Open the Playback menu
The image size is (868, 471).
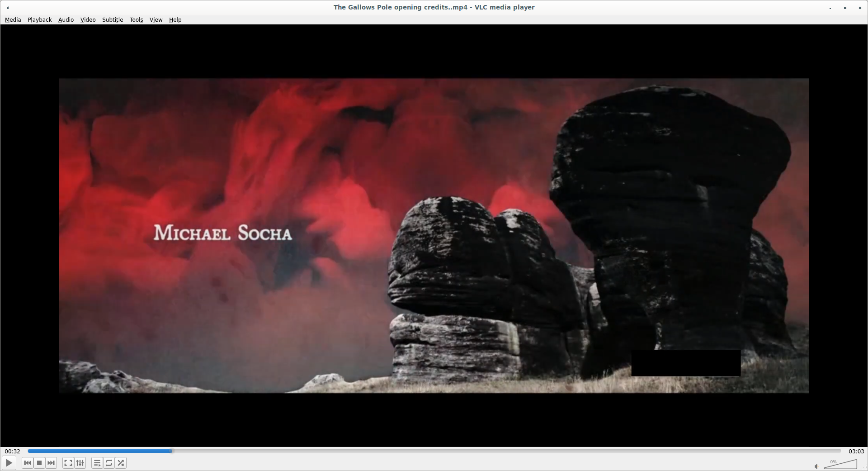click(x=40, y=20)
